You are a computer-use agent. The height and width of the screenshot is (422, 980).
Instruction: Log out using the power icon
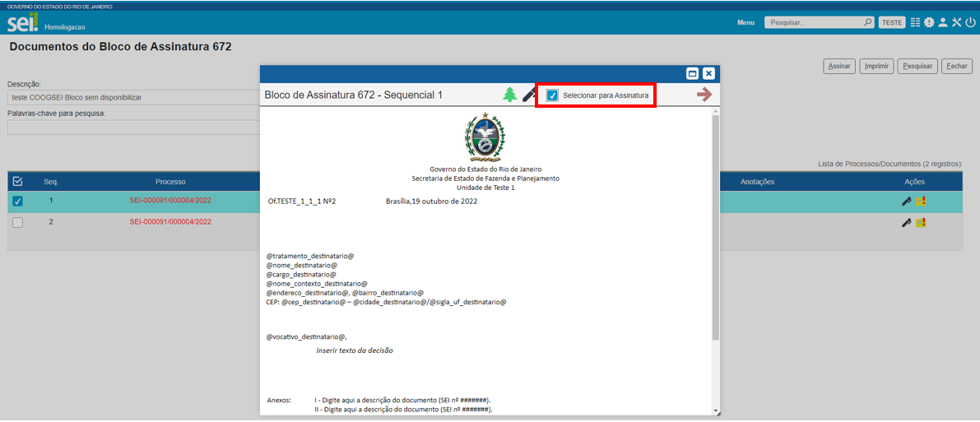coord(969,22)
